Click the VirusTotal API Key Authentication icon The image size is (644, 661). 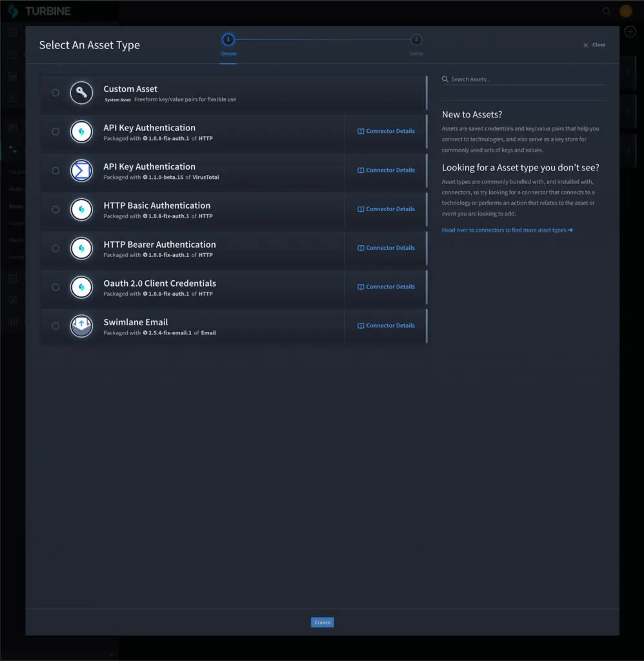[x=81, y=170]
